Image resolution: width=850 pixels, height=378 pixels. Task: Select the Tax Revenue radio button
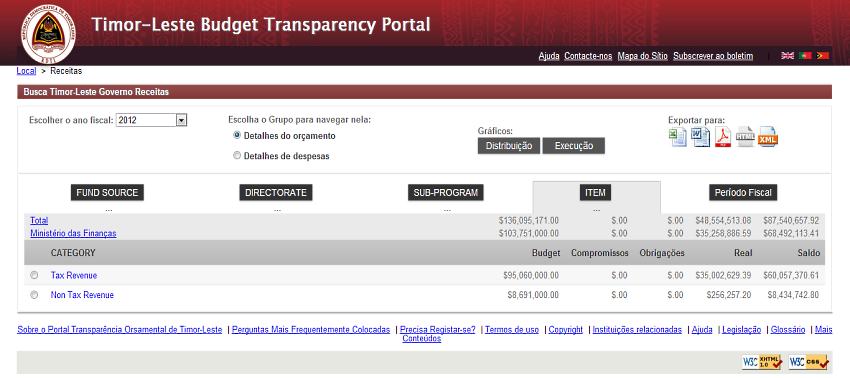tap(34, 276)
